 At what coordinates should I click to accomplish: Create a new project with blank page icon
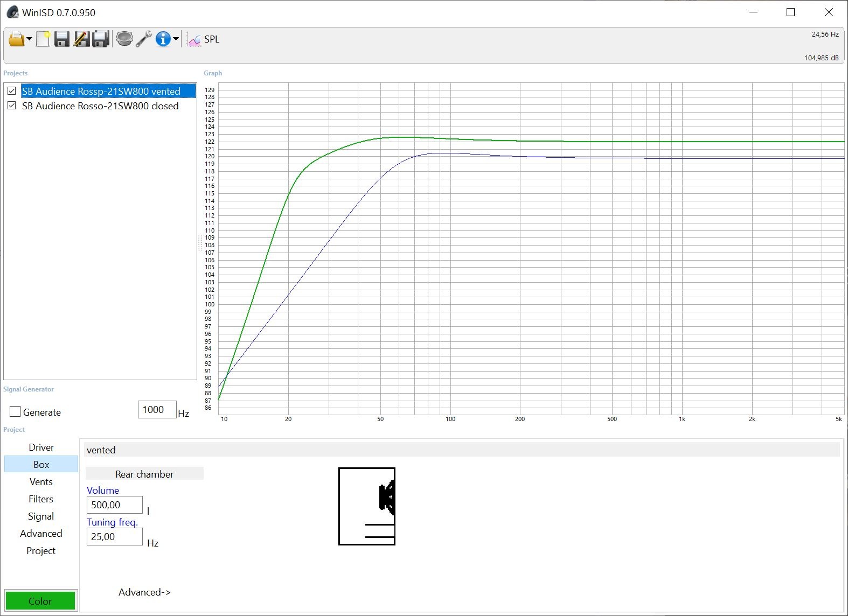(x=43, y=39)
